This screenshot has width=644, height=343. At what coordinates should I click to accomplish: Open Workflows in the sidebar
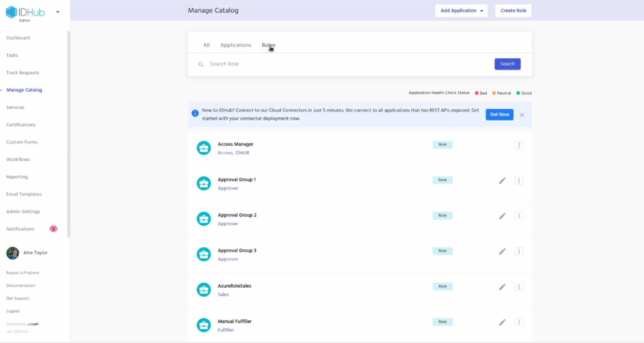pyautogui.click(x=18, y=159)
